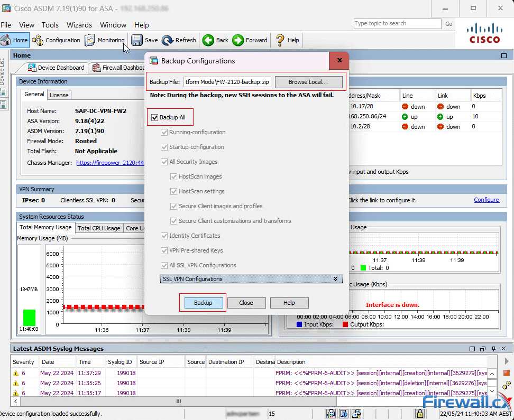Click syslog vertical scroll down arrow
The width and height of the screenshot is (514, 420).
(492, 391)
